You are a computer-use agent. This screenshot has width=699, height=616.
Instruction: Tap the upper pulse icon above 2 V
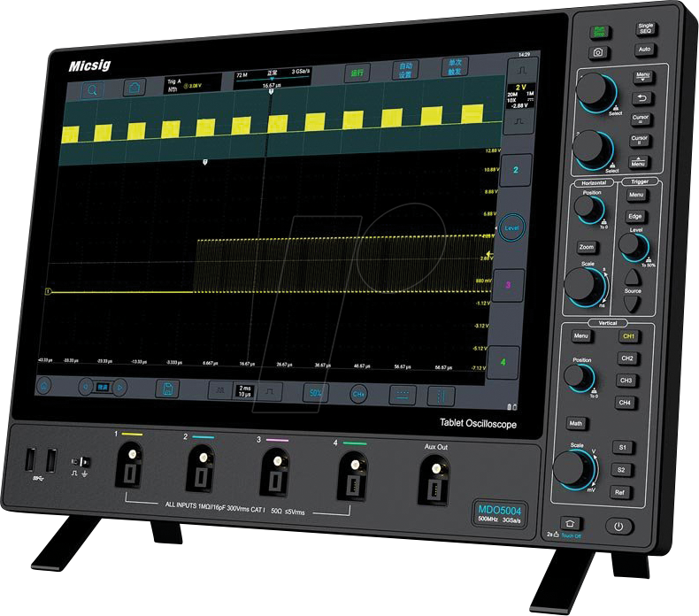[522, 71]
